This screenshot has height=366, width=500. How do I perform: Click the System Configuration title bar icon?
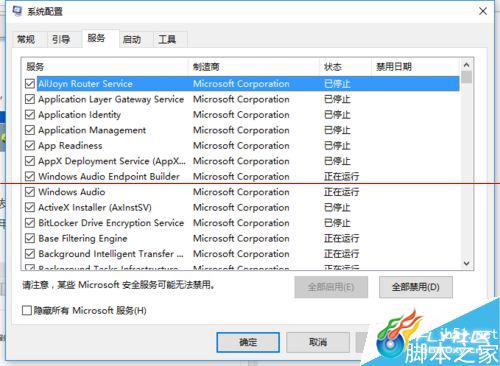[x=17, y=11]
